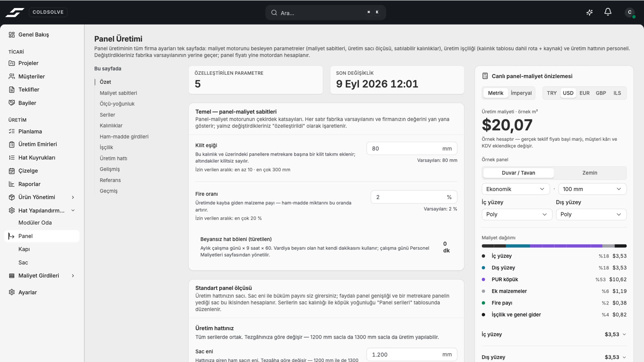Screen dimensions: 644x362
Task: Select the Duvar / Tavan tab
Action: [518, 173]
